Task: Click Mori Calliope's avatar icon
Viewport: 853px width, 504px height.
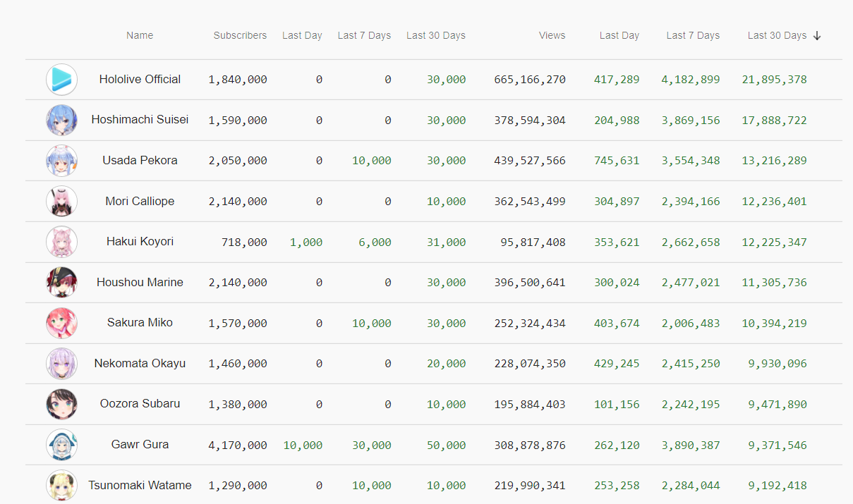Action: (x=61, y=201)
